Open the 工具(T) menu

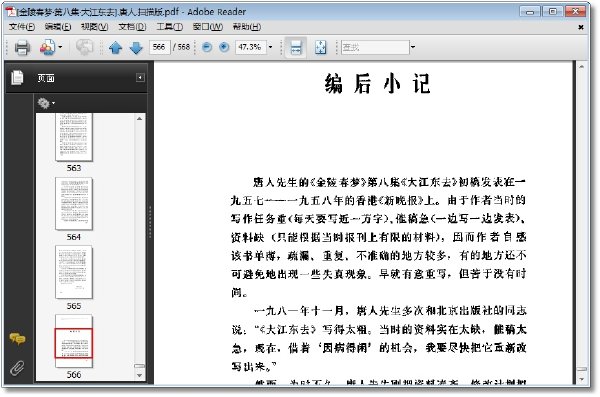170,27
